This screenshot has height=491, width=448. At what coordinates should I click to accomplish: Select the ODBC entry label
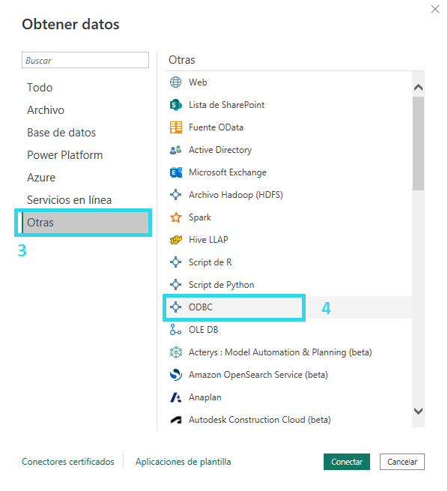[201, 307]
